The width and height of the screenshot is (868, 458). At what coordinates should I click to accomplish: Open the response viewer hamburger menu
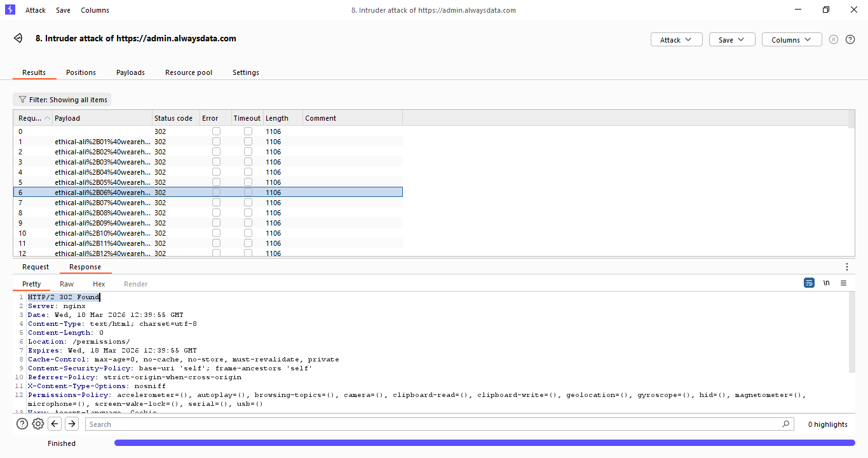point(843,283)
